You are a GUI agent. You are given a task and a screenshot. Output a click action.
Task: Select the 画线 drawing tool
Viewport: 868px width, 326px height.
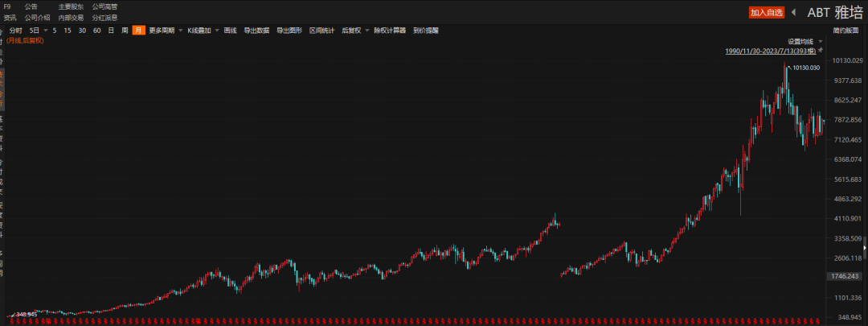[230, 30]
